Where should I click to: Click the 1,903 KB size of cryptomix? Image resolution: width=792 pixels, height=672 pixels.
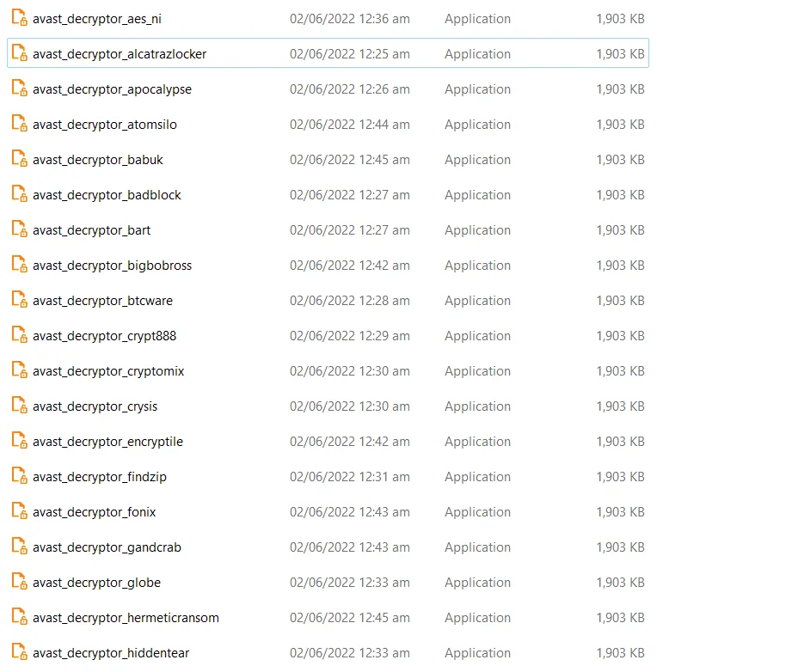coord(620,371)
